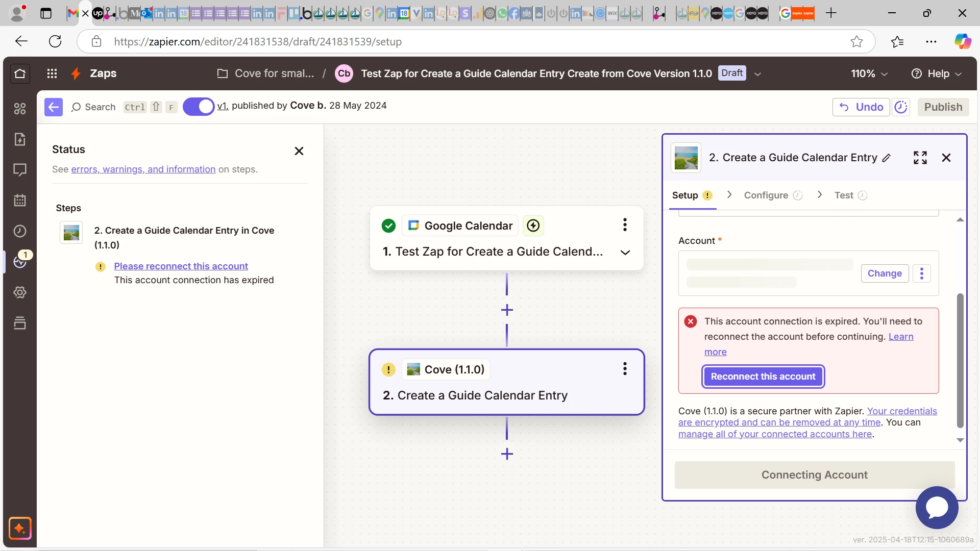Open manage all connected accounts link
The height and width of the screenshot is (551, 980).
(x=775, y=434)
